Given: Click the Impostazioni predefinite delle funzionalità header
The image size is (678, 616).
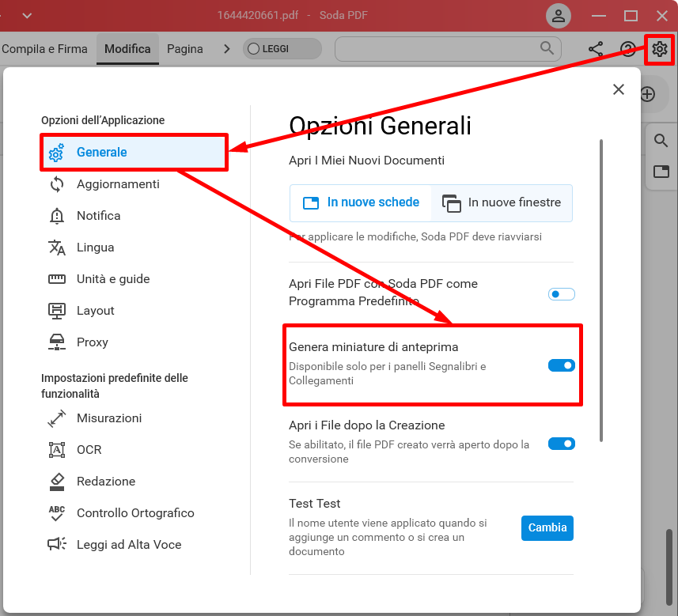Looking at the screenshot, I should [x=115, y=386].
